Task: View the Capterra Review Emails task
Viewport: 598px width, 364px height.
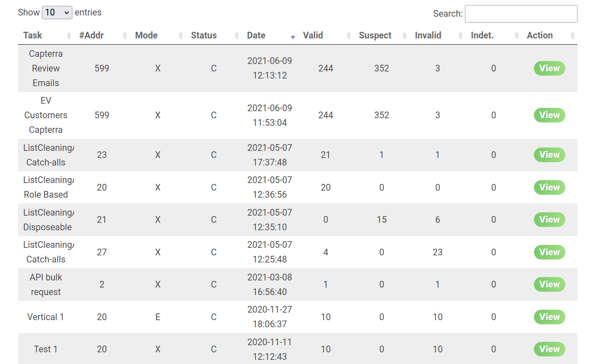Action: click(549, 69)
